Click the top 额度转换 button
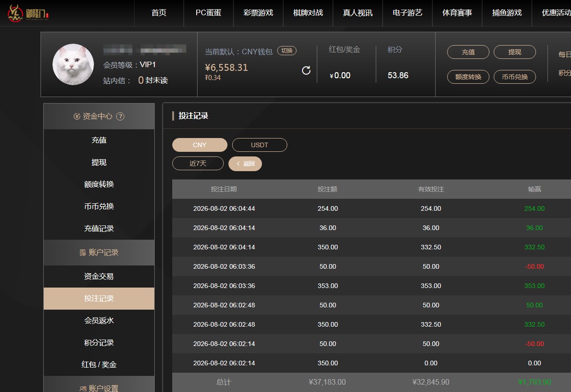Viewport: 571px width, 392px height. tap(468, 77)
